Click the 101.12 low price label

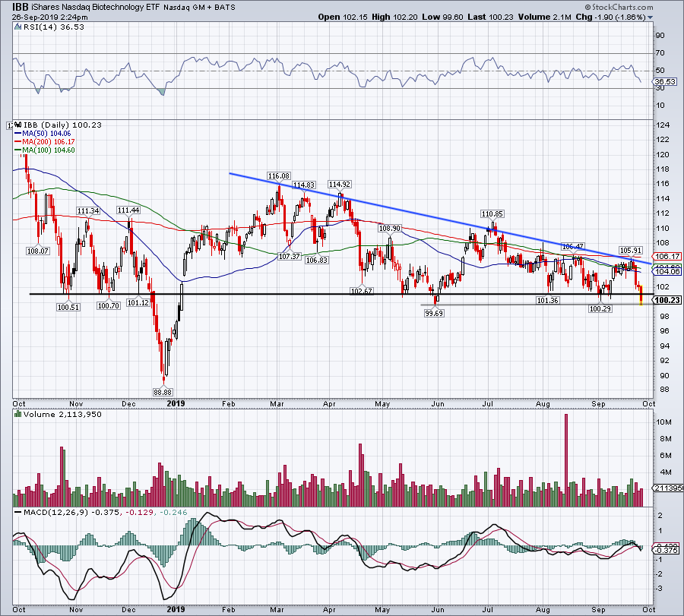click(x=138, y=302)
